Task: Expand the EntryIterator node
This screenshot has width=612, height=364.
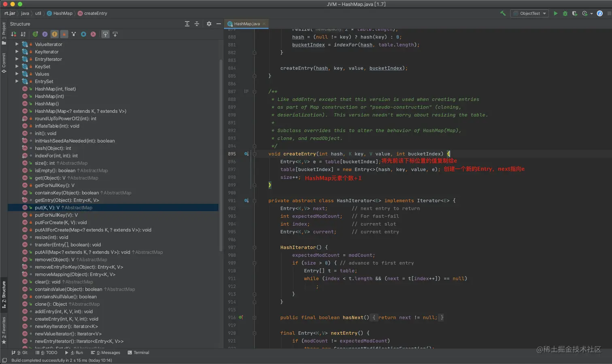Action: pyautogui.click(x=17, y=59)
